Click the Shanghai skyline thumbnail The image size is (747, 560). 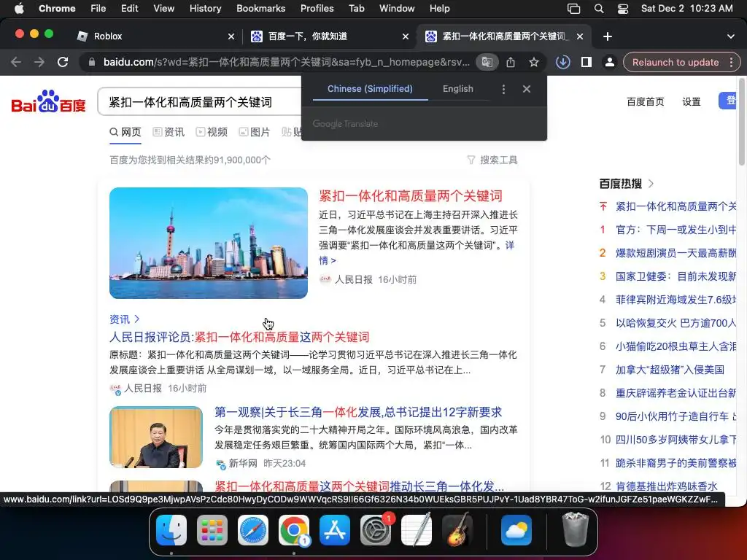click(209, 243)
